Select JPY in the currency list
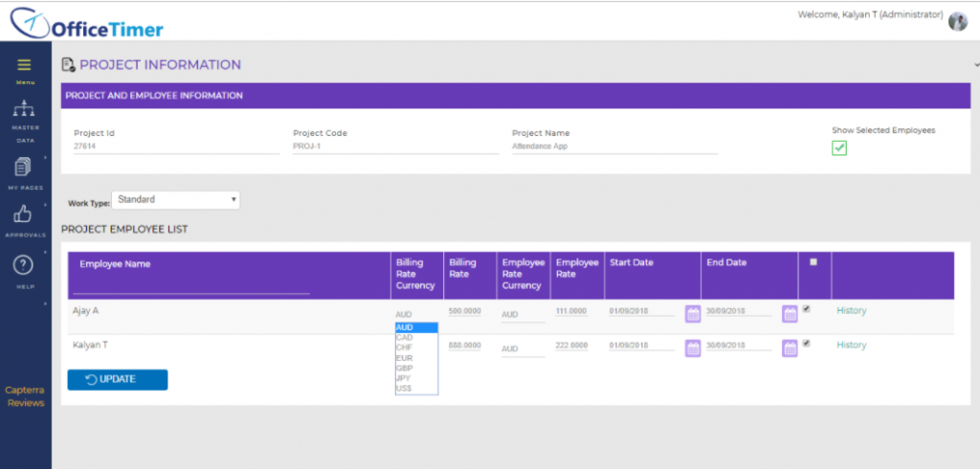Viewport: 980px width, 469px height. 416,378
